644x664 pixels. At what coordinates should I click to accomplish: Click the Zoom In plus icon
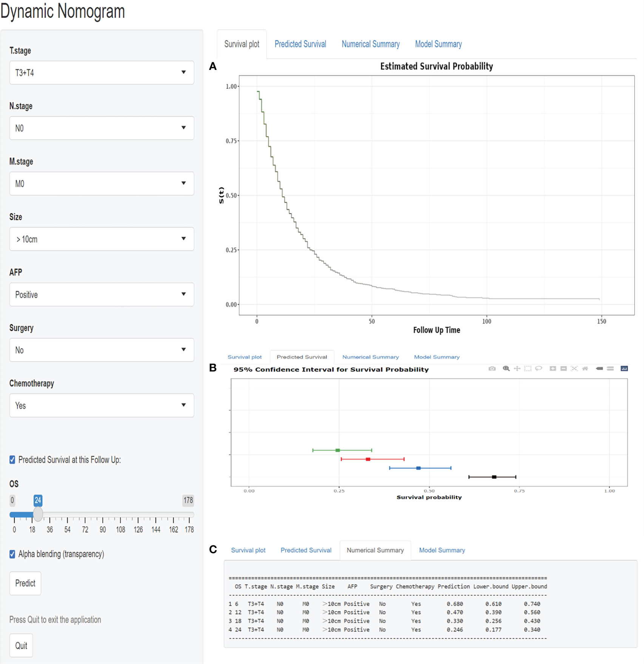tap(553, 368)
